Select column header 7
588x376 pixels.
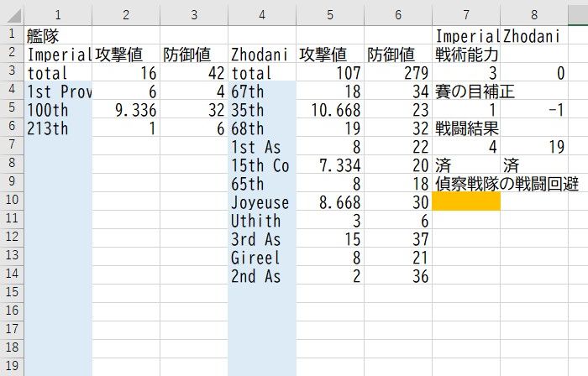(x=465, y=15)
